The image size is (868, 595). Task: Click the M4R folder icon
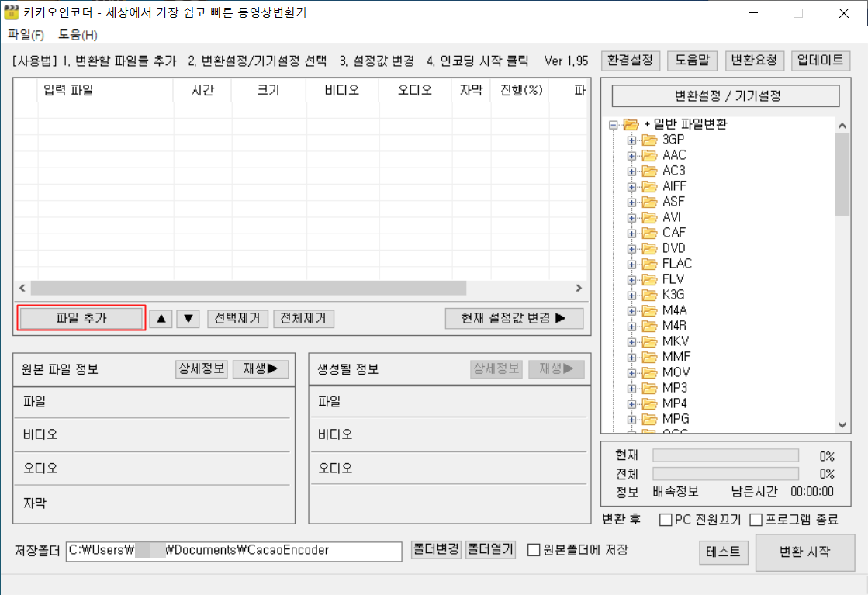coord(649,326)
